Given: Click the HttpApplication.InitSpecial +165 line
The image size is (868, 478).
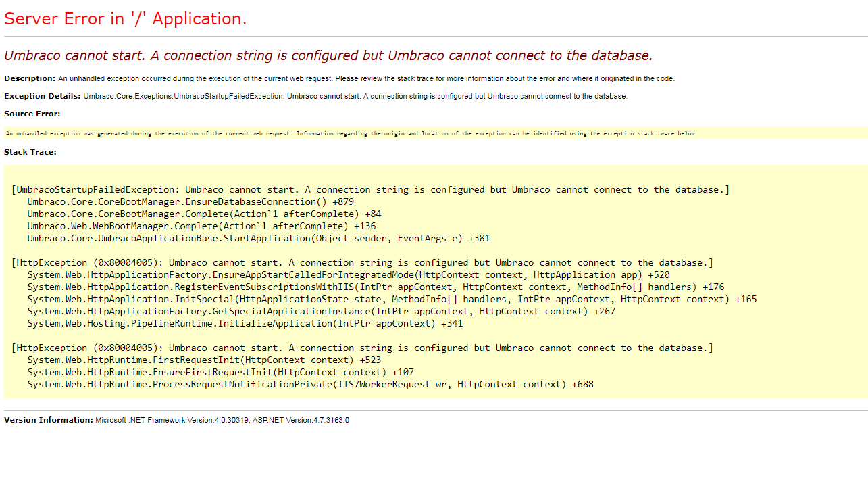Looking at the screenshot, I should (392, 299).
